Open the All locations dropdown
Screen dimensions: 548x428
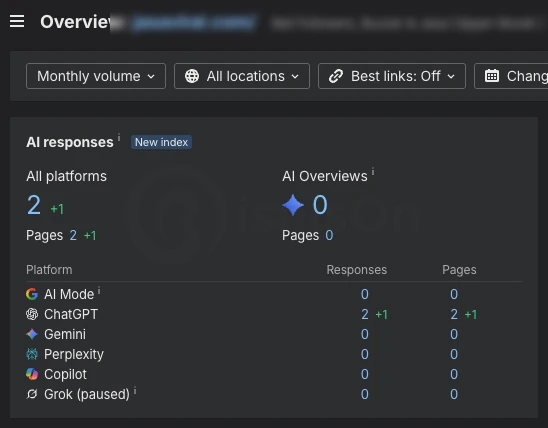click(242, 76)
